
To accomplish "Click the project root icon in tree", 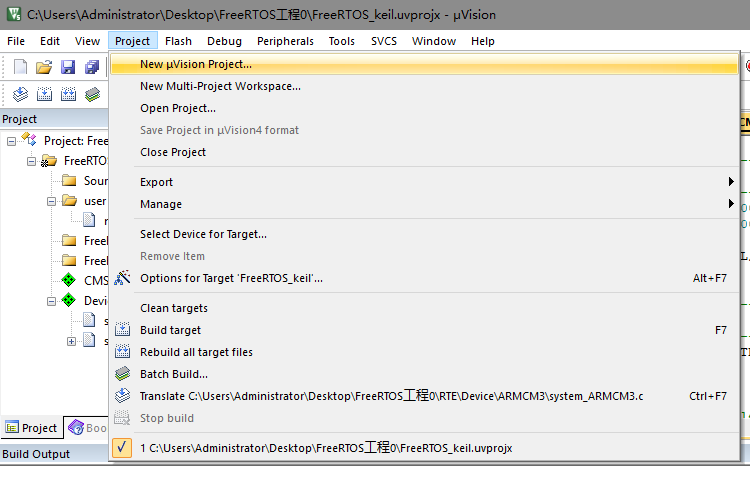I will tap(29, 140).
